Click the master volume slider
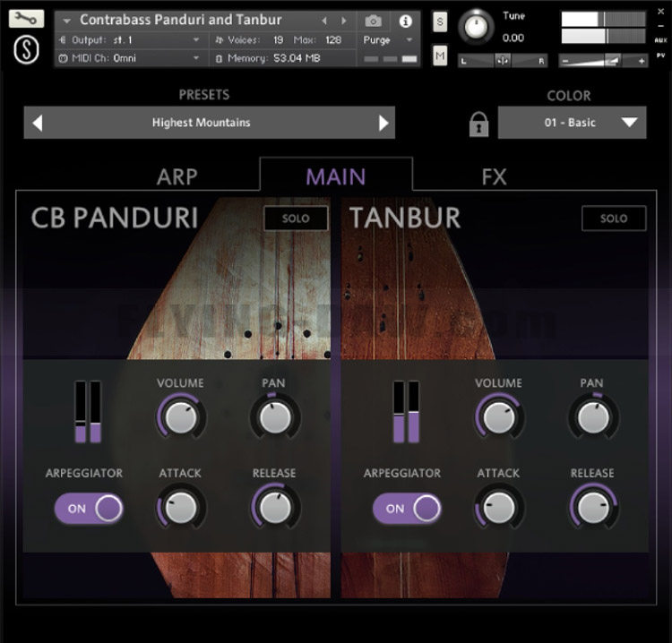Image resolution: width=672 pixels, height=643 pixels. click(603, 61)
